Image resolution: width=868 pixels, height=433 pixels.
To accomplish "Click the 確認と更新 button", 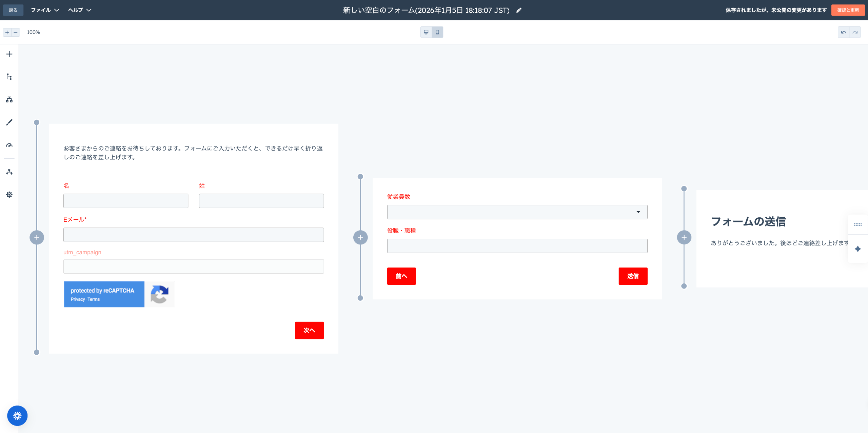I will (848, 10).
